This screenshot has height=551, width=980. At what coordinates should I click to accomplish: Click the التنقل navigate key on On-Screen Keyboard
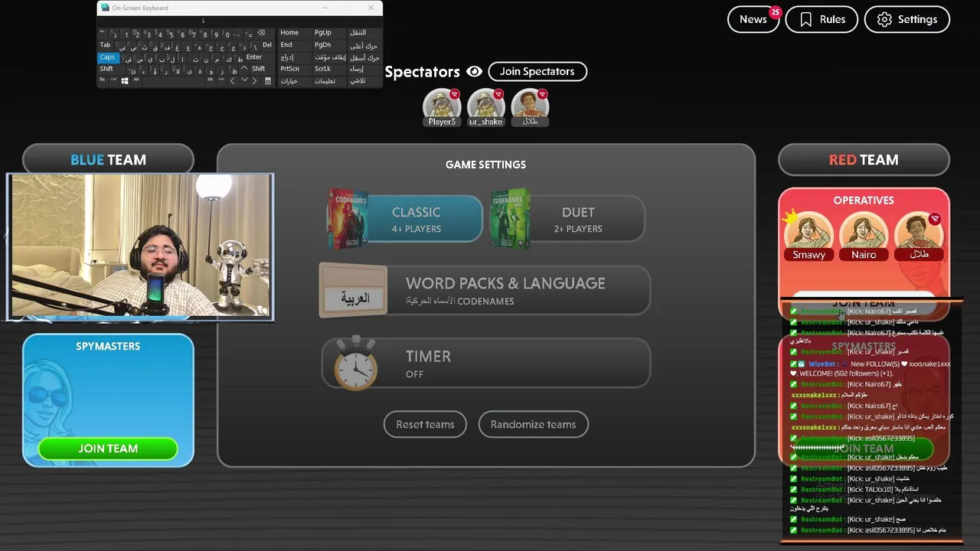point(364,33)
